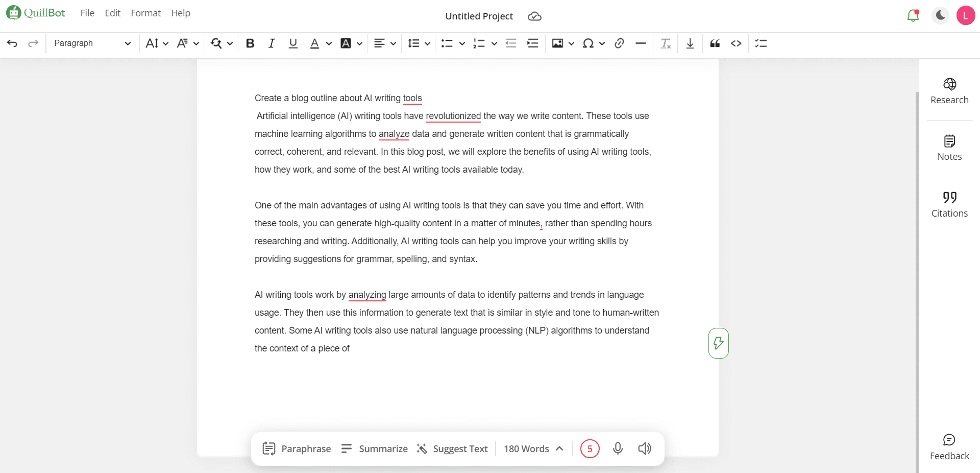This screenshot has width=980, height=473.
Task: Click the find and replace icon
Action: (216, 43)
